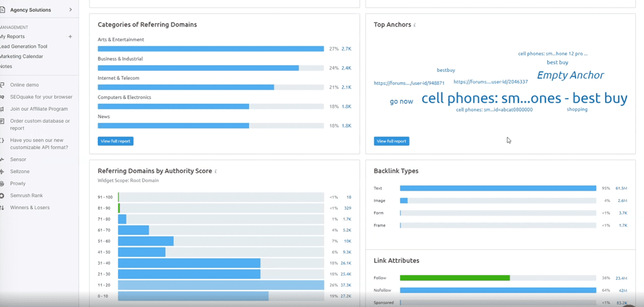Add a new report with the plus icon
The height and width of the screenshot is (307, 644).
coord(70,37)
